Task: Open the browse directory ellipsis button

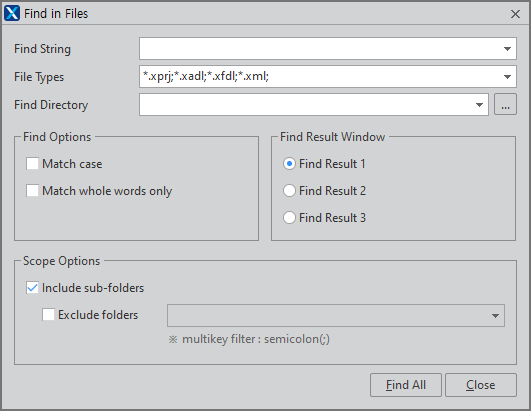Action: 505,105
